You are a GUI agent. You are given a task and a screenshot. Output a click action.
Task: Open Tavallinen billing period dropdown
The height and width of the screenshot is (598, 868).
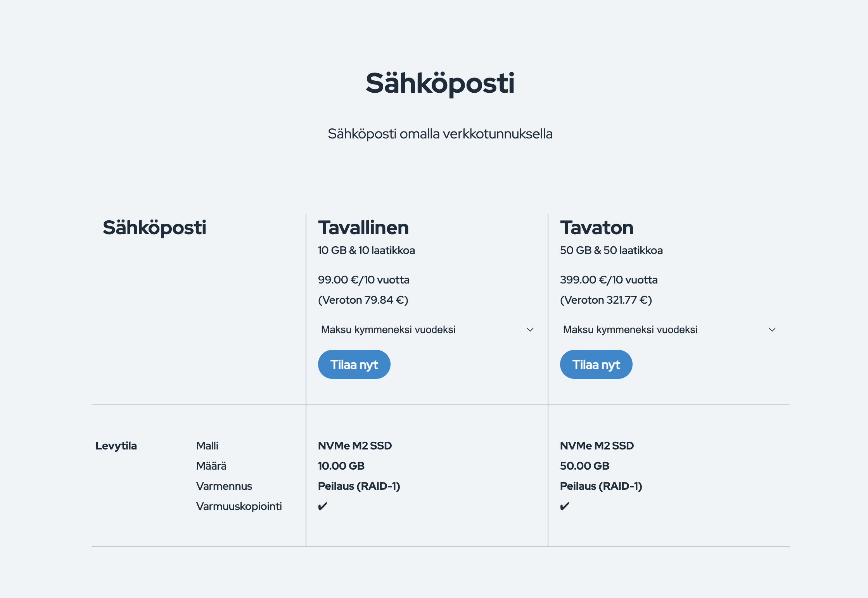point(427,330)
